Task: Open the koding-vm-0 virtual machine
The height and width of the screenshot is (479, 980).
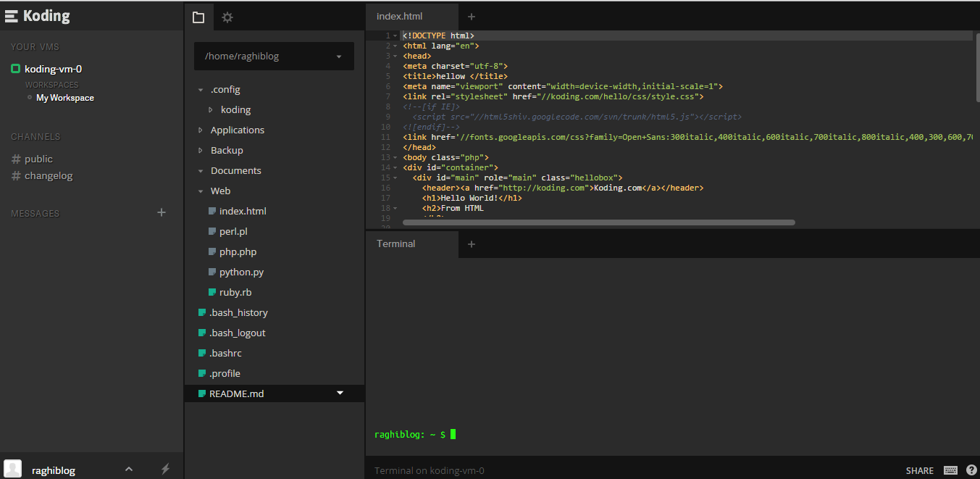Action: click(53, 69)
